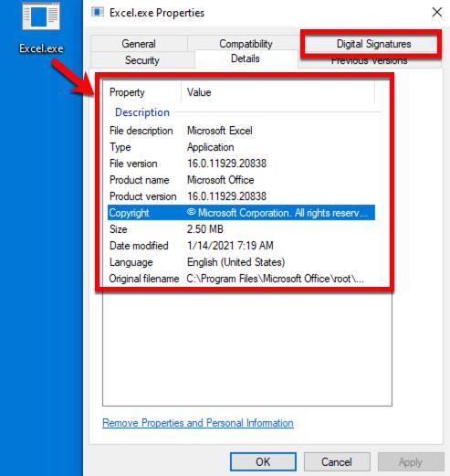The height and width of the screenshot is (476, 450).
Task: Select the Date modified row
Action: pyautogui.click(x=241, y=246)
